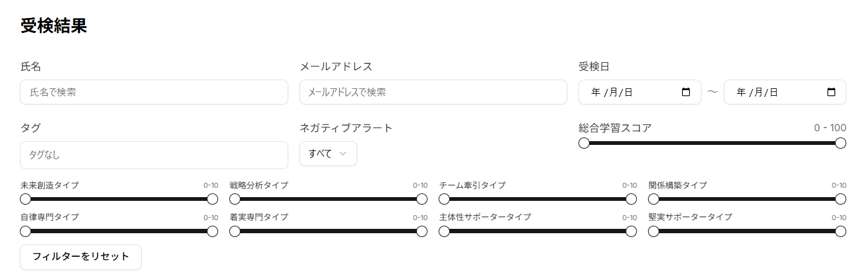Click the フィルターをリセット button
Screen dimensions: 868x273
pos(81,257)
